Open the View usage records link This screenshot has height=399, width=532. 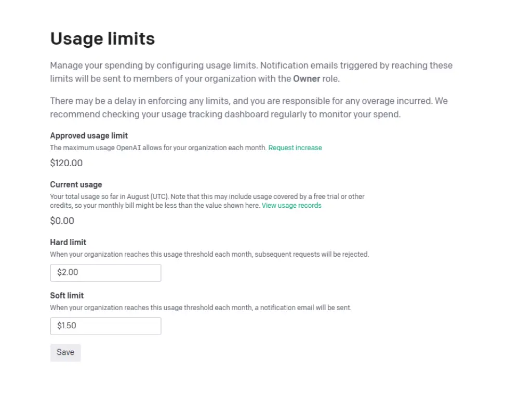pyautogui.click(x=291, y=206)
